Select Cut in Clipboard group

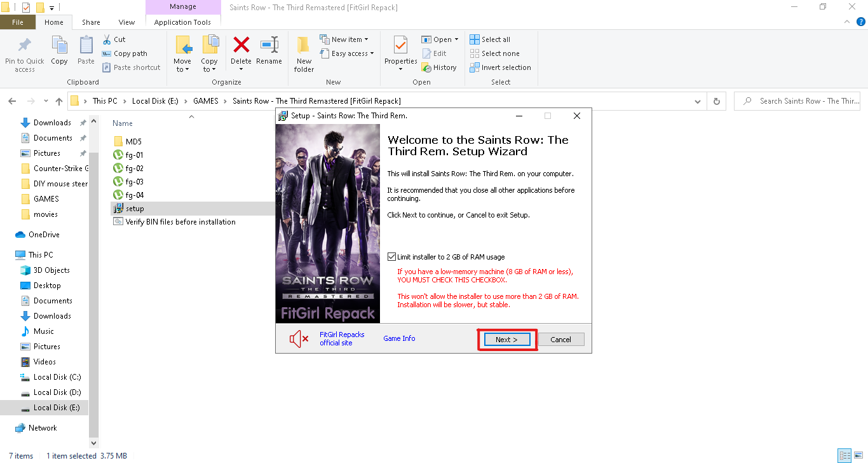click(x=114, y=39)
